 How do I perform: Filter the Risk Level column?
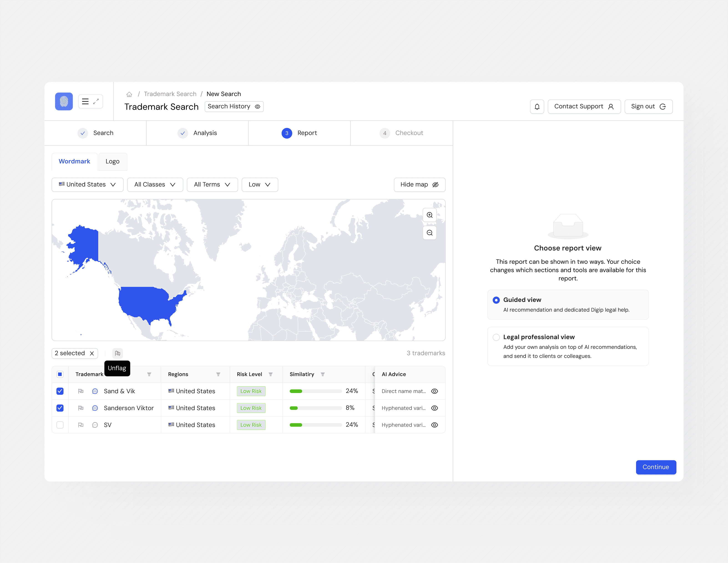tap(270, 374)
